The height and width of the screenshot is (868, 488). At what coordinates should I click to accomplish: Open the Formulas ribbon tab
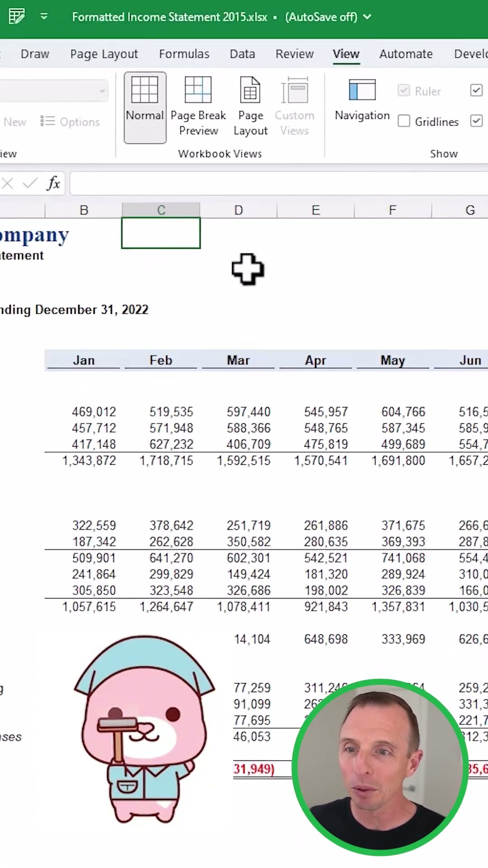tap(184, 54)
